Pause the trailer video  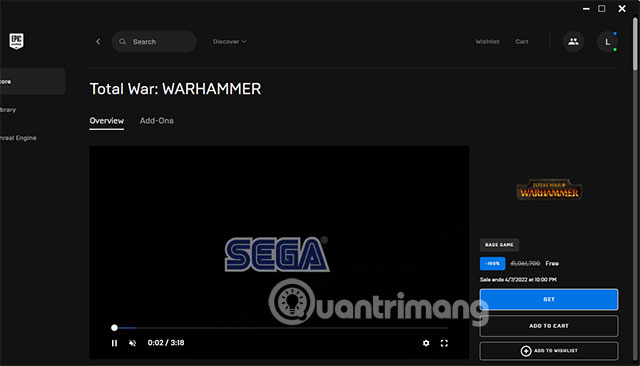coord(114,343)
